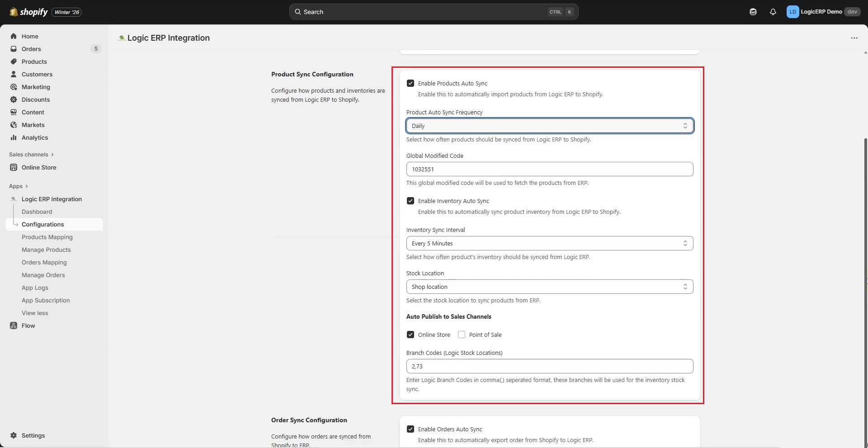Open Orders via its sidebar icon
868x448 pixels.
pos(14,49)
